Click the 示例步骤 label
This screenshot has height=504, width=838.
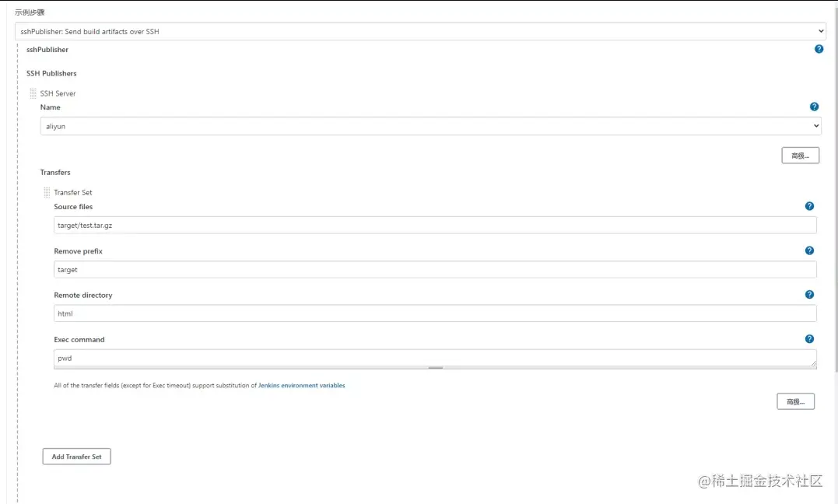[30, 12]
